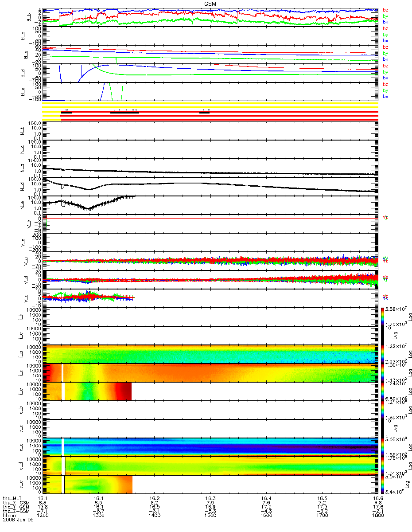Click the 1700 time tick label
This screenshot has height=532, width=412.
322,515
